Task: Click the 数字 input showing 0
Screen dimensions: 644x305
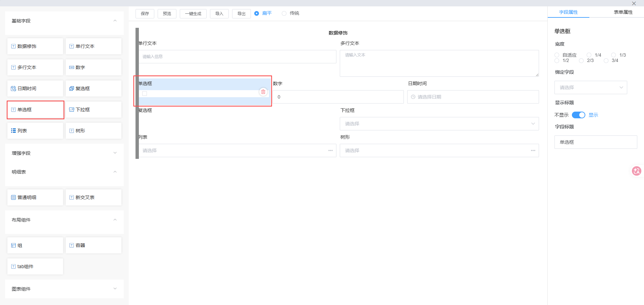Action: [338, 97]
